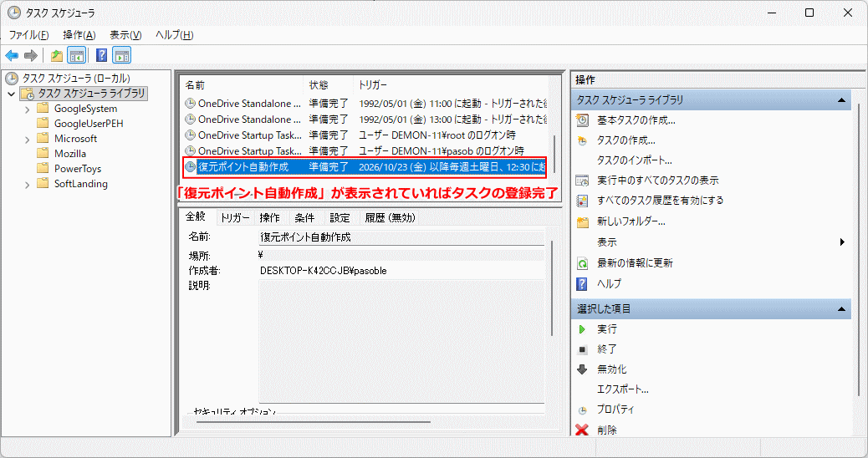Select the SoftLanding folder in tree
The height and width of the screenshot is (458, 868).
81,184
